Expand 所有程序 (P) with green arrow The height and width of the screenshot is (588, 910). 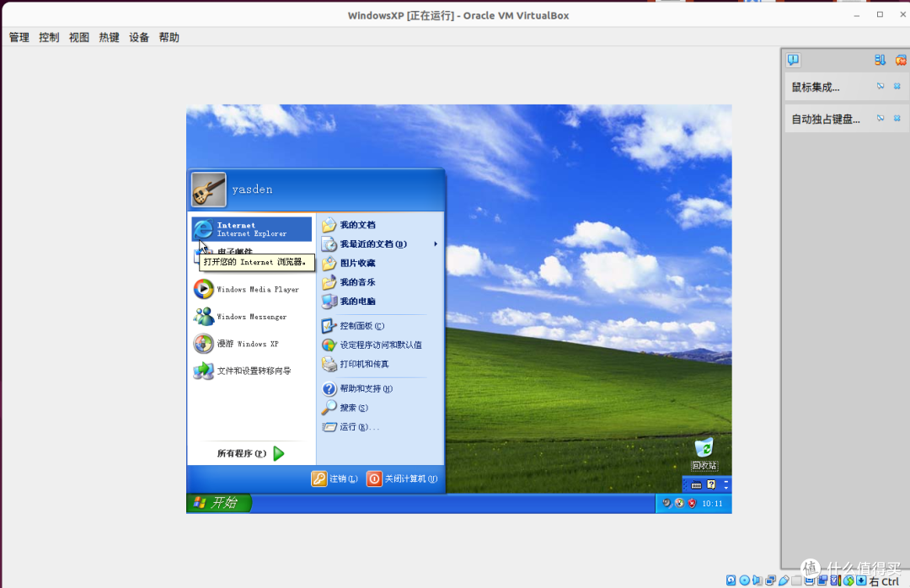(251, 453)
